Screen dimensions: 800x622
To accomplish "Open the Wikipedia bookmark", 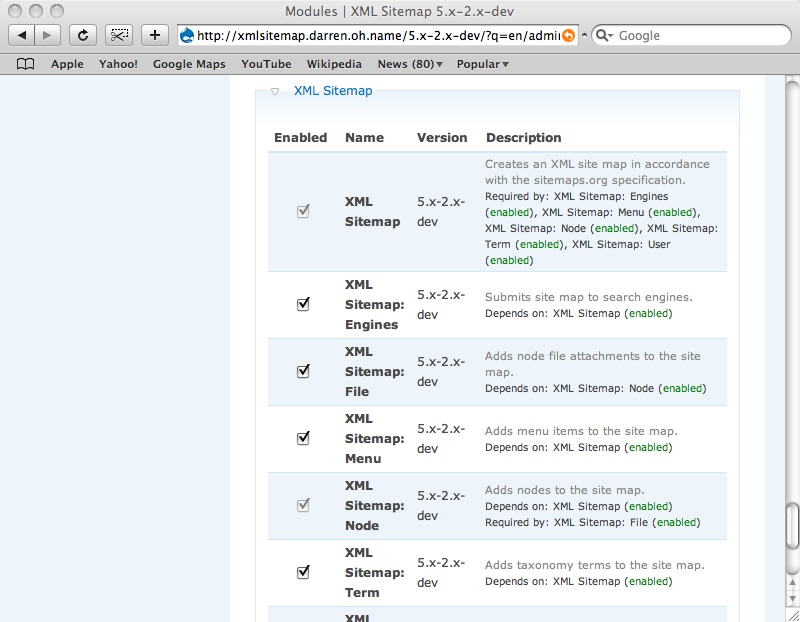I will click(x=334, y=64).
